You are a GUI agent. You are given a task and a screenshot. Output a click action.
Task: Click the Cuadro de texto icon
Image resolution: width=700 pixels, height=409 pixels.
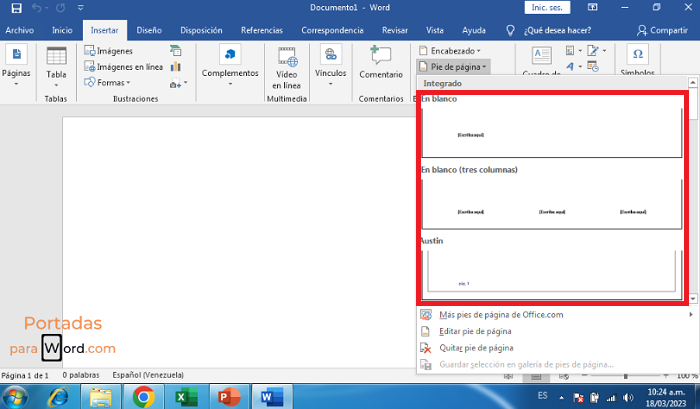coord(542,57)
